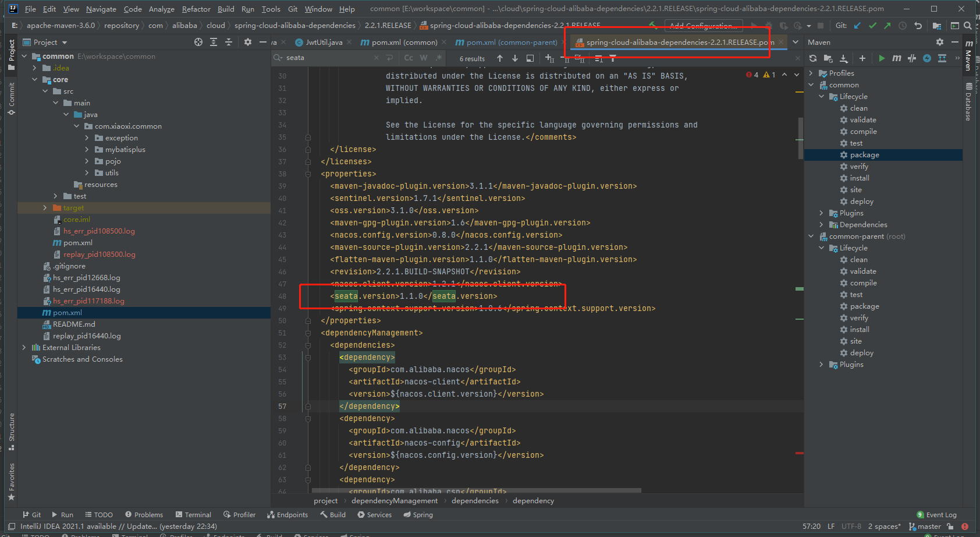
Task: Click the Search Everywhere magnifier icon
Action: pyautogui.click(x=967, y=26)
